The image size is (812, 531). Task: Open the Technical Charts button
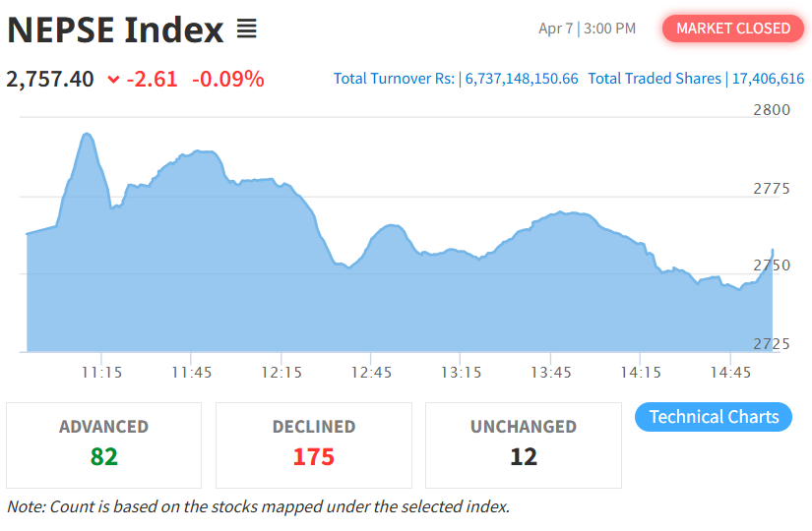point(714,417)
